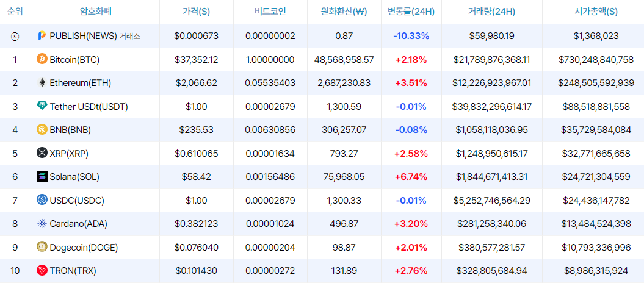
Task: Select Solana volume $1,844,671,413.31
Action: 492,177
